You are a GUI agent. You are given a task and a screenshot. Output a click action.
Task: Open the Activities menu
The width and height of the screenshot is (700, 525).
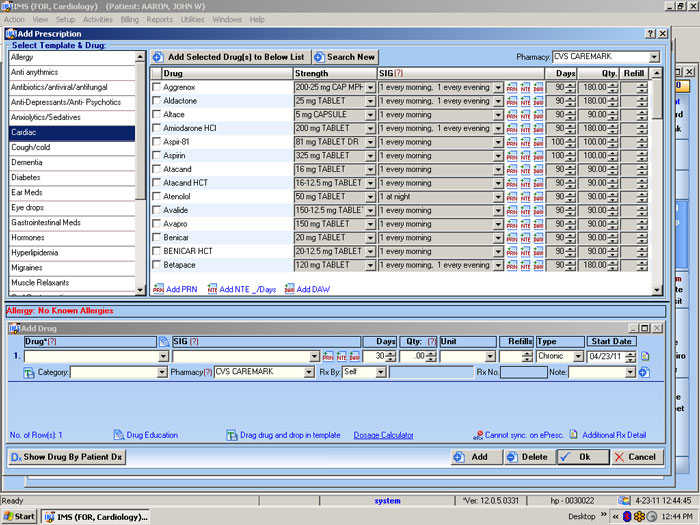98,20
